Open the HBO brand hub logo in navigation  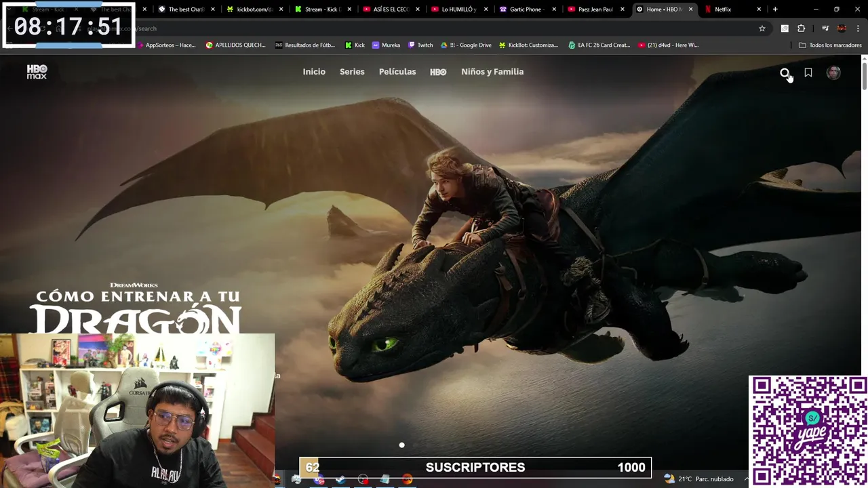point(438,72)
